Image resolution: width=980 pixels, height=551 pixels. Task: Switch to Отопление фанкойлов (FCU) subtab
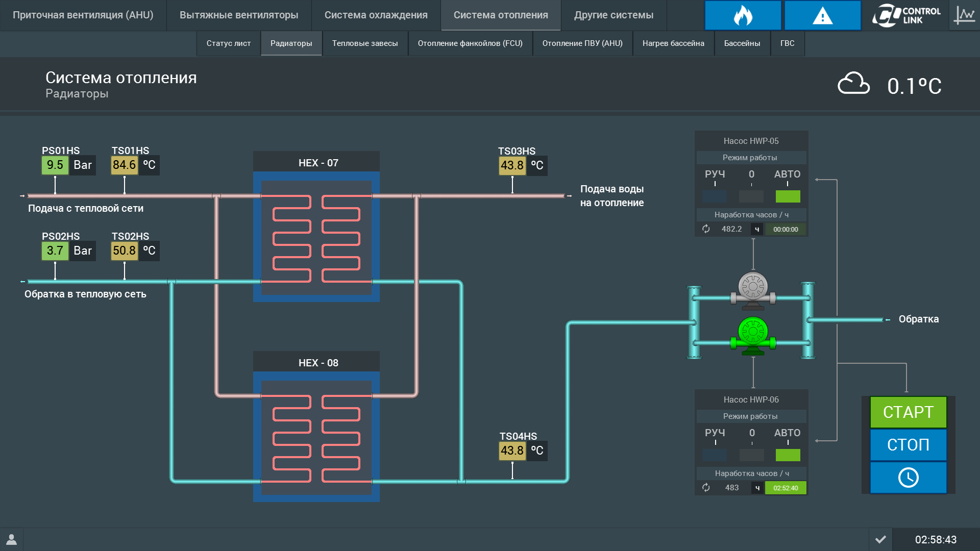point(470,43)
